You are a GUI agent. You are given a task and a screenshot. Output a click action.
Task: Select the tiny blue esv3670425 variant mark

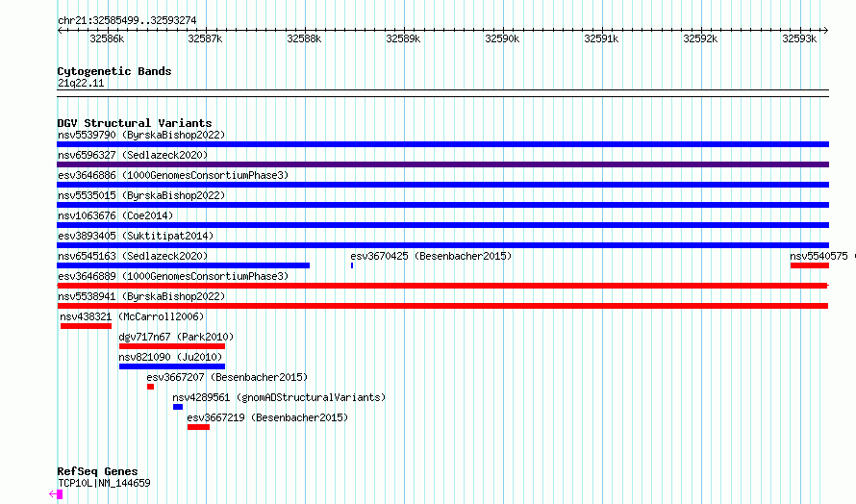(352, 265)
